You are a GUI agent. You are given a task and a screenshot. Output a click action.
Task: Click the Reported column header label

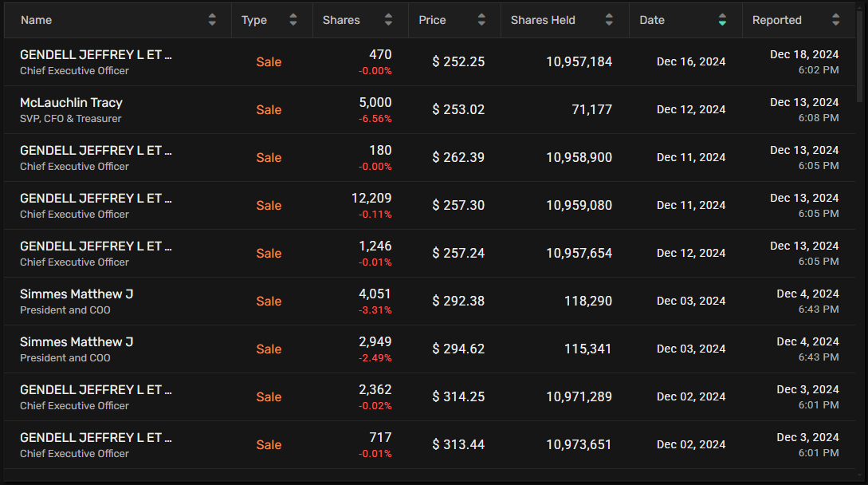click(776, 20)
